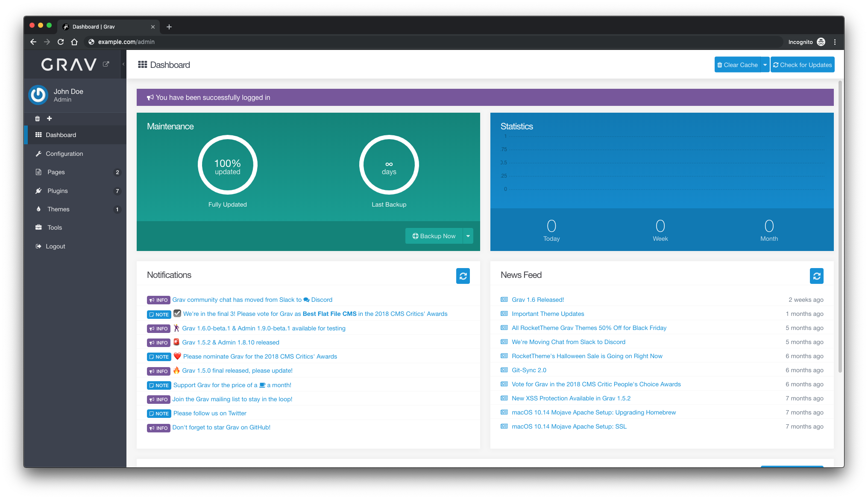
Task: Open the Clear Cache dropdown arrow
Action: click(765, 65)
